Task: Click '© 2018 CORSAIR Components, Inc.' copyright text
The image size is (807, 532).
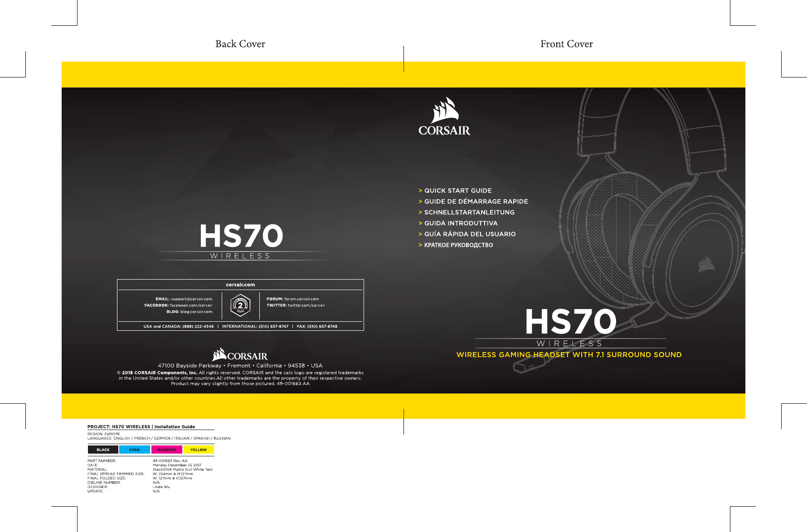Action: (157, 373)
